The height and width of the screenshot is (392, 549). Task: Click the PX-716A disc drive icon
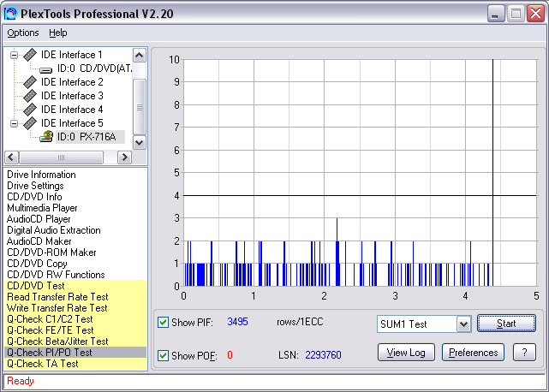[x=46, y=136]
